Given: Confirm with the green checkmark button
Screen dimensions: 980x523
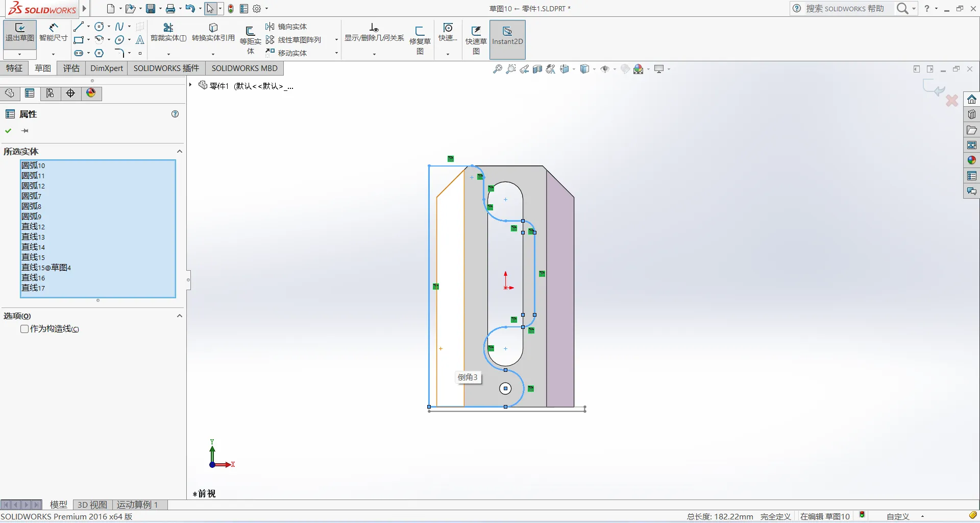Looking at the screenshot, I should [8, 131].
